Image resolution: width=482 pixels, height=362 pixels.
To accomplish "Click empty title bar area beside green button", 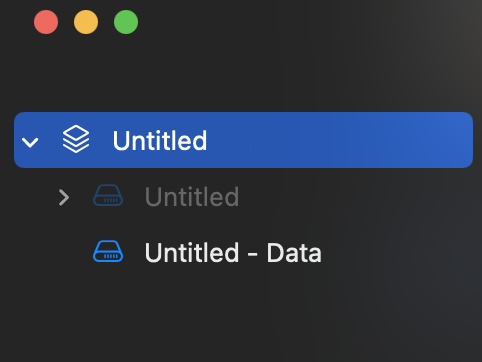I will pos(300,22).
